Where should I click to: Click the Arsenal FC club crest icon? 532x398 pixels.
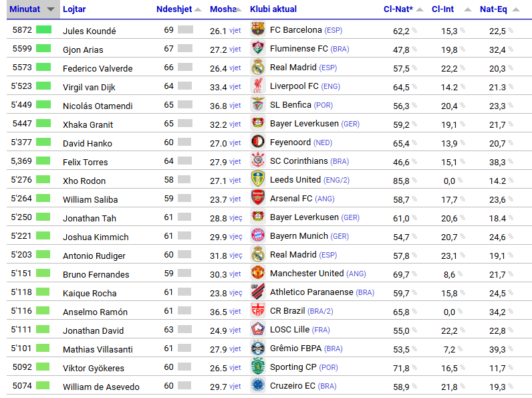258,198
